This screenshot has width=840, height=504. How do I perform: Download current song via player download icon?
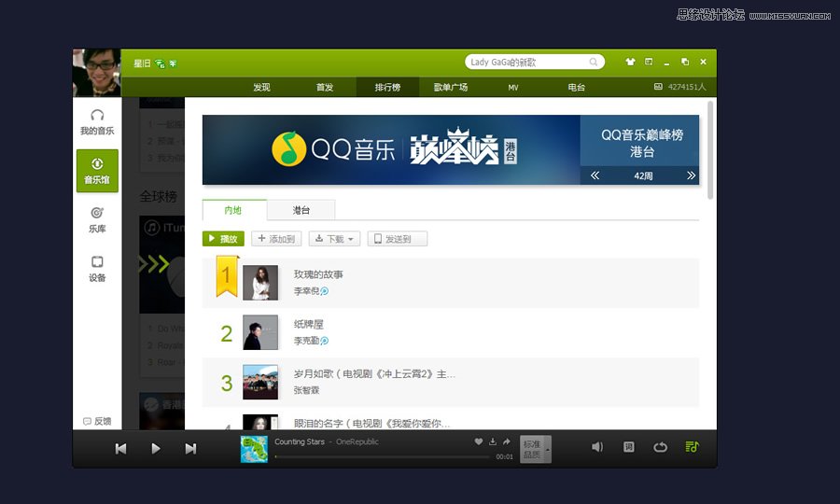[492, 441]
